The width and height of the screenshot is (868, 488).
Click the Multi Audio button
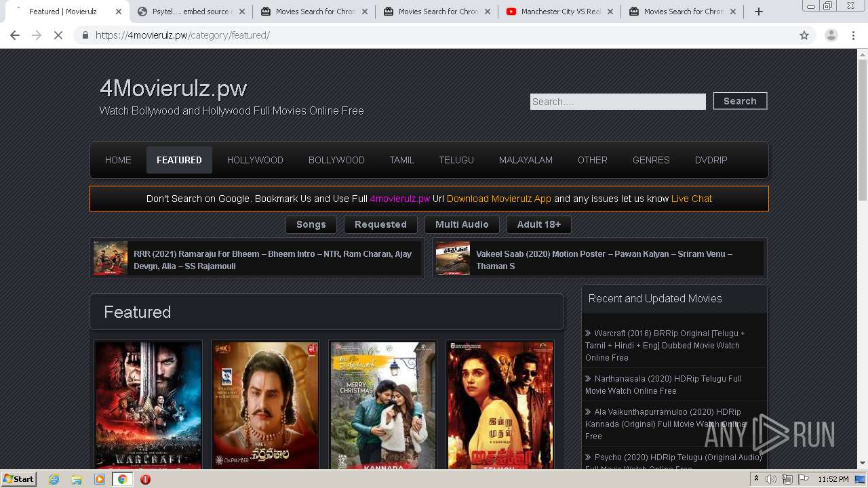462,224
